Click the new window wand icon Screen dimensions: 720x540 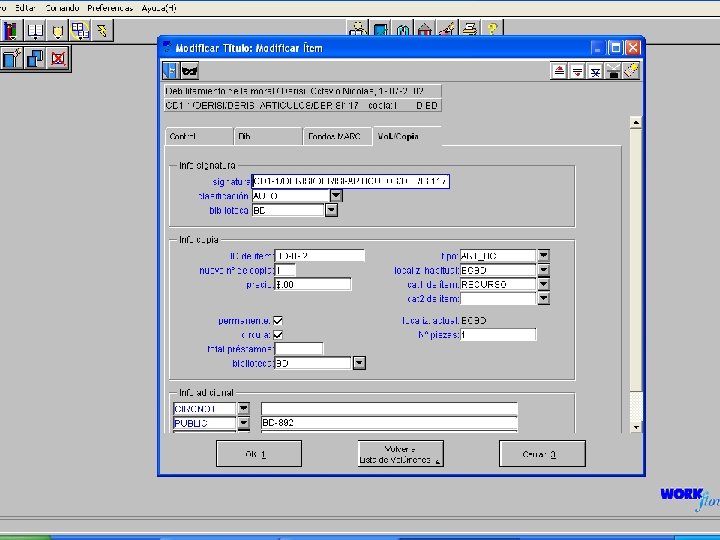(12, 58)
